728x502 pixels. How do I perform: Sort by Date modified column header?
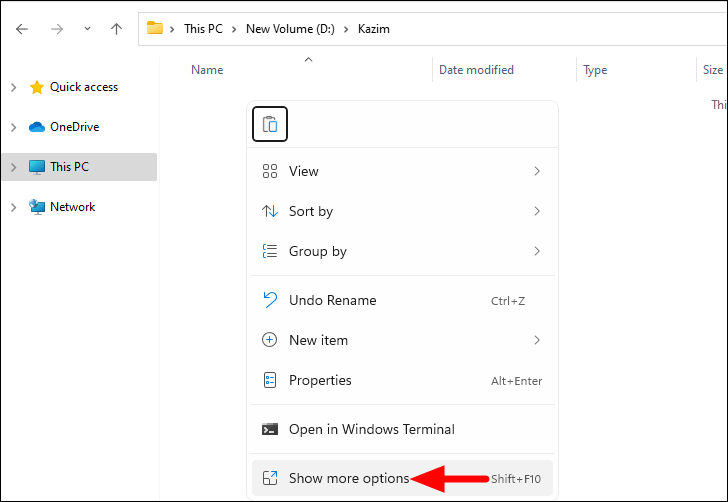(476, 70)
